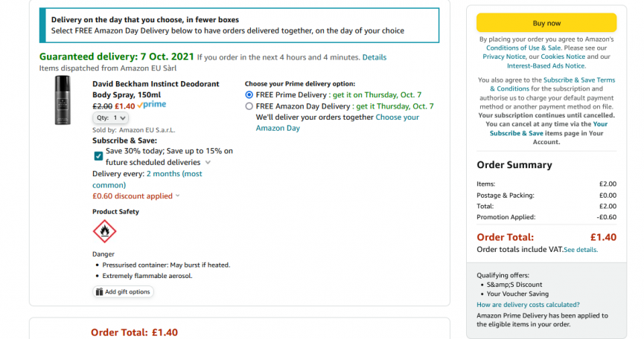This screenshot has height=339, width=644.
Task: Change delivery frequency of 2 months
Action: (x=147, y=179)
